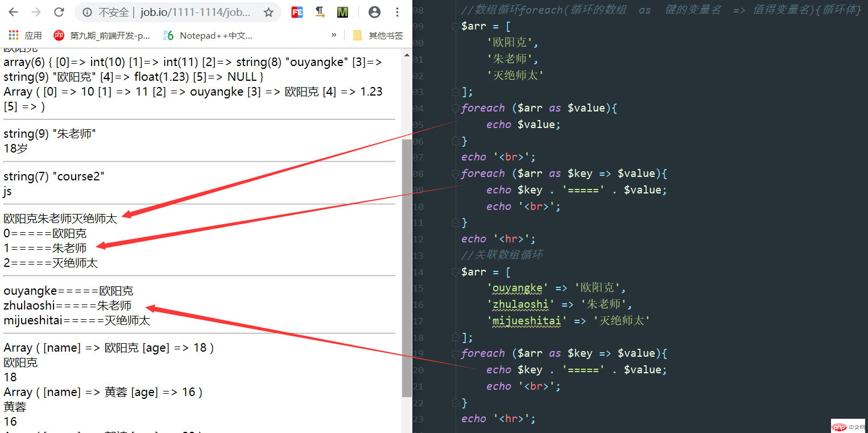Click '2=====灭绝师太' output line
Screen dimensions: 868x433
click(x=51, y=263)
